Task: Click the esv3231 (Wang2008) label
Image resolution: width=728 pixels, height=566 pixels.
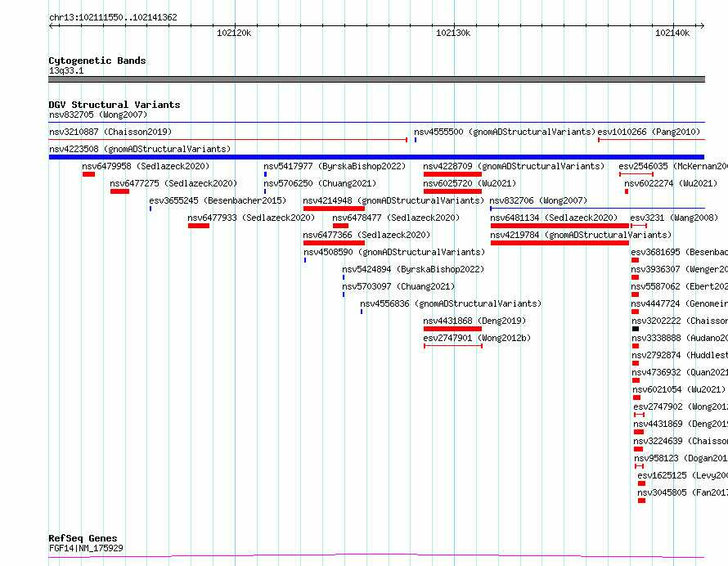Action: 674,218
